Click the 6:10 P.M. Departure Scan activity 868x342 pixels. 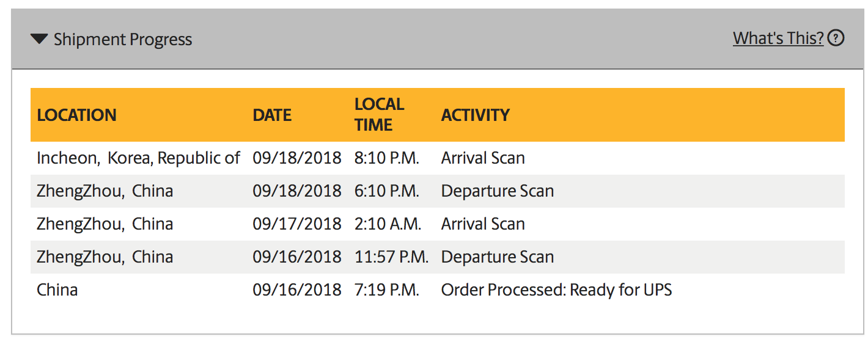(x=498, y=191)
